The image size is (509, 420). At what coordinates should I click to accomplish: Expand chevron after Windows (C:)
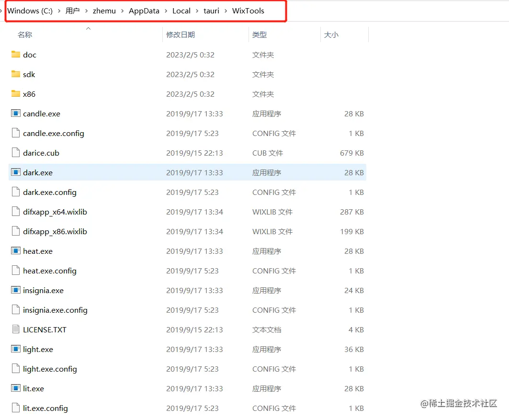[x=59, y=11]
